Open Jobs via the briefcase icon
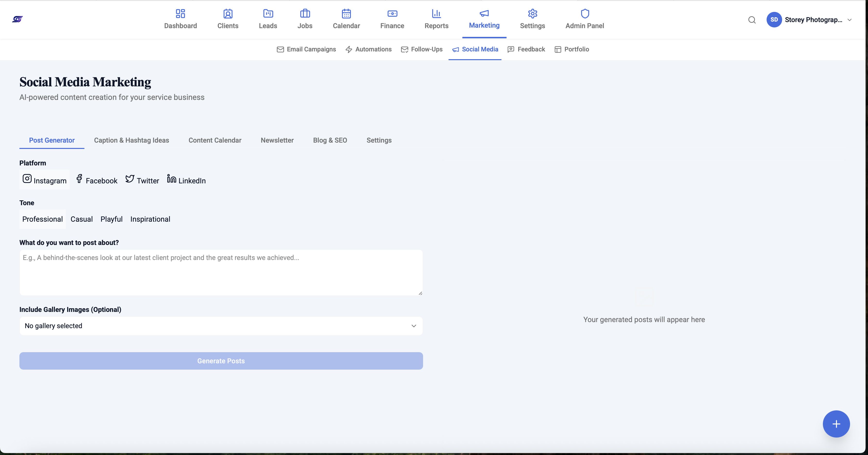The image size is (868, 455). [305, 14]
